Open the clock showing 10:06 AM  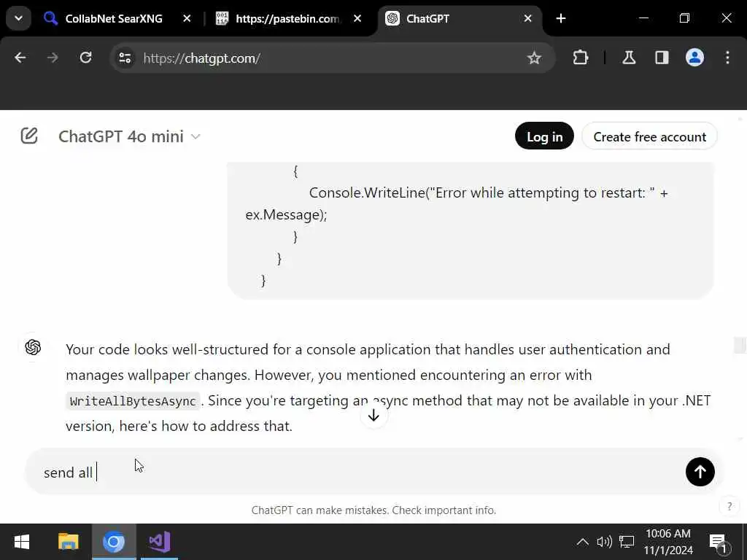pyautogui.click(x=668, y=542)
